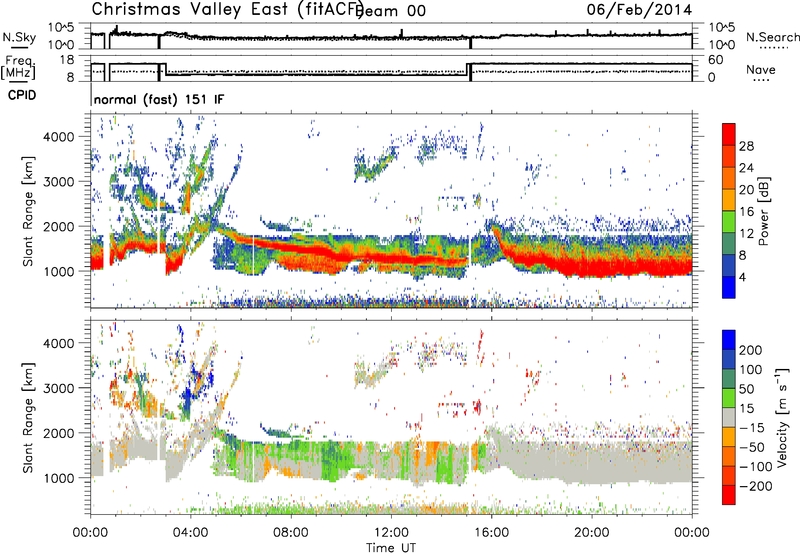800x554 pixels.
Task: Click the '28' label on Power colorbar
Action: tap(746, 146)
